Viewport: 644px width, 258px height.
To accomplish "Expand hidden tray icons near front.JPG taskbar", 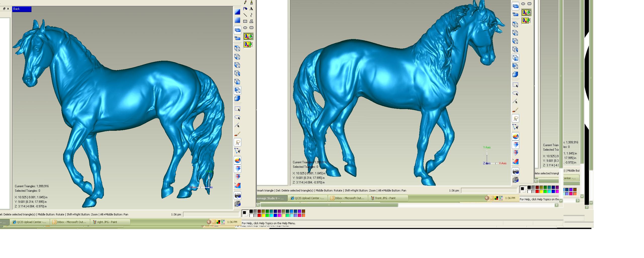I will [487, 198].
